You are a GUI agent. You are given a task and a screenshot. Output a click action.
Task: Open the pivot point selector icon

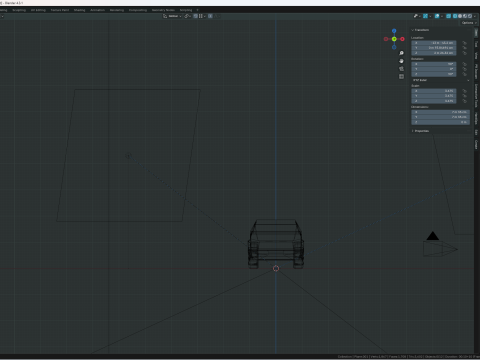pyautogui.click(x=187, y=16)
